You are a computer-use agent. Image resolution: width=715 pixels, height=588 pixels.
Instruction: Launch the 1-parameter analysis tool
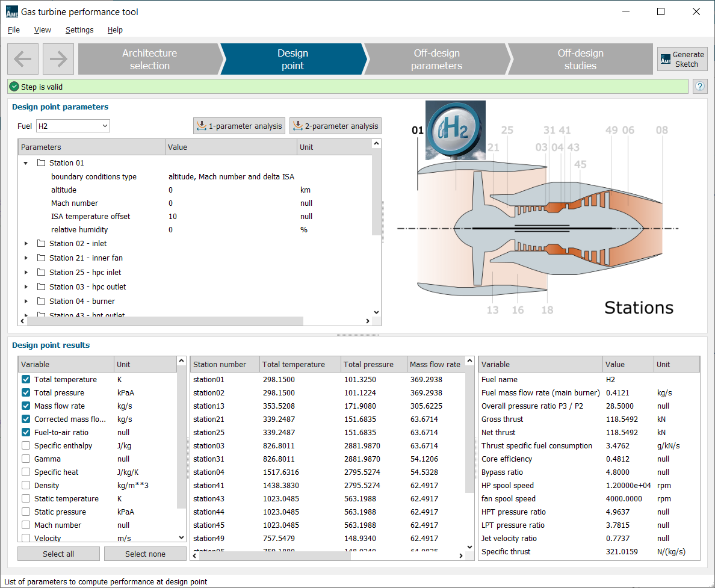pos(239,126)
